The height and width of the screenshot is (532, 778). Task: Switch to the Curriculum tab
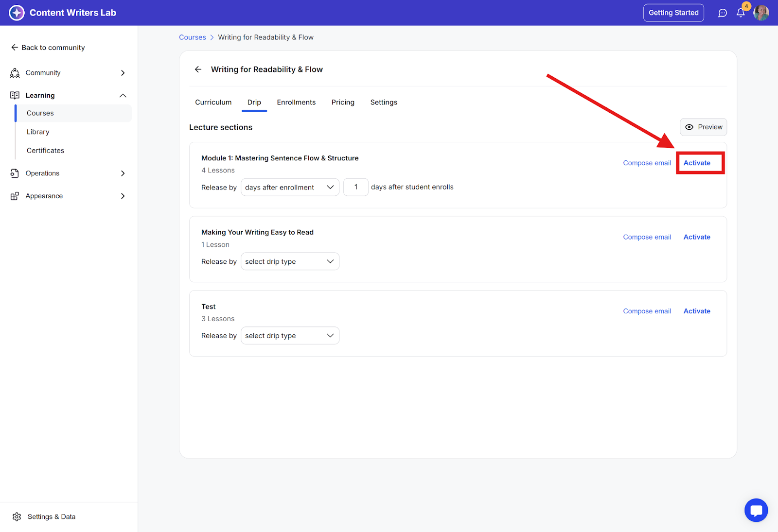click(213, 102)
